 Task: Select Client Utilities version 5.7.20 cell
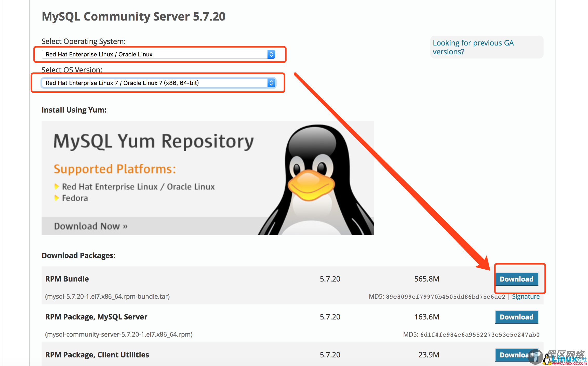click(x=330, y=355)
